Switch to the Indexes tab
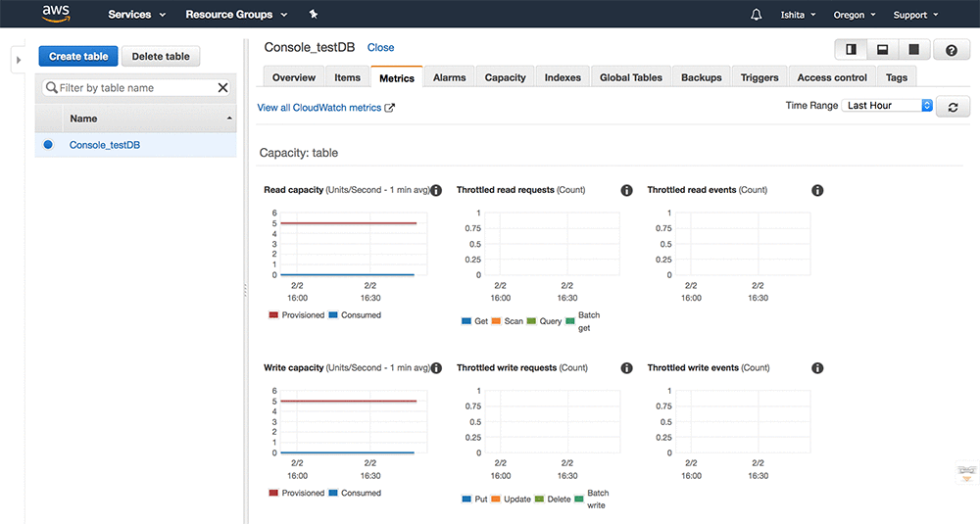 pyautogui.click(x=563, y=77)
